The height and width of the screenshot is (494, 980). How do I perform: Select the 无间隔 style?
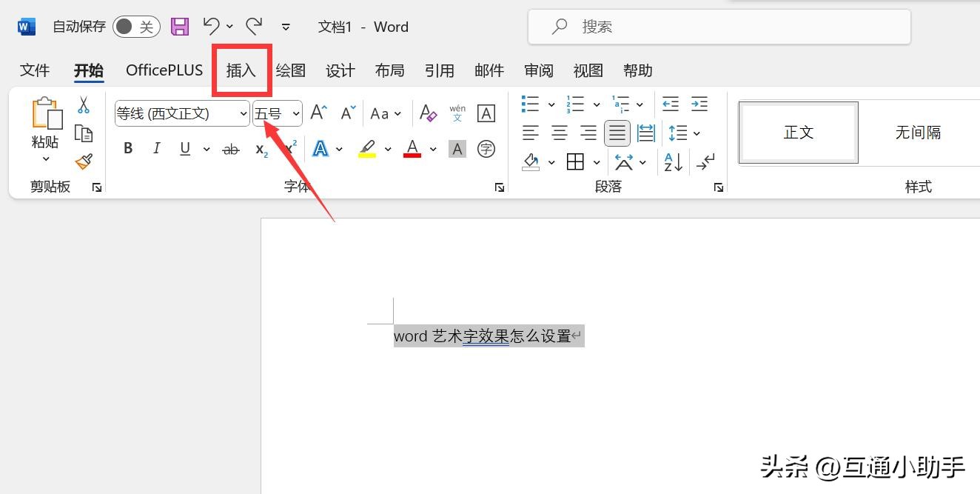point(918,133)
